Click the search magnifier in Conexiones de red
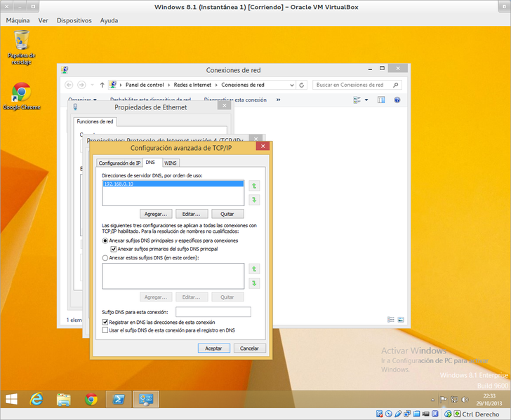Image resolution: width=511 pixels, height=420 pixels. pos(396,85)
